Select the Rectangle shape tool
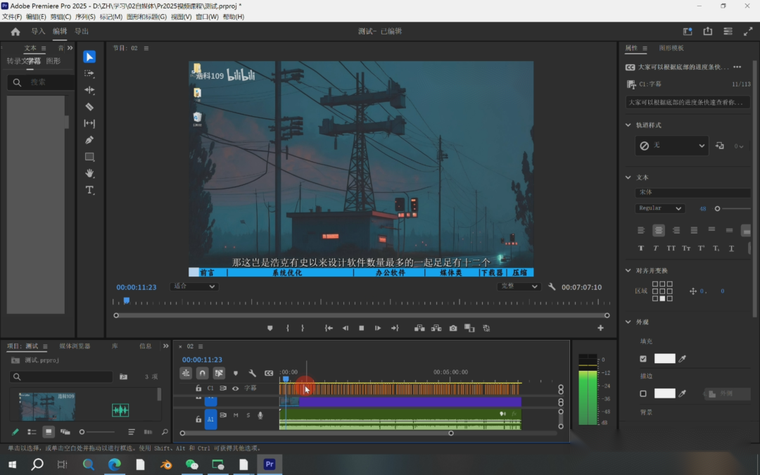The image size is (760, 475). click(89, 157)
